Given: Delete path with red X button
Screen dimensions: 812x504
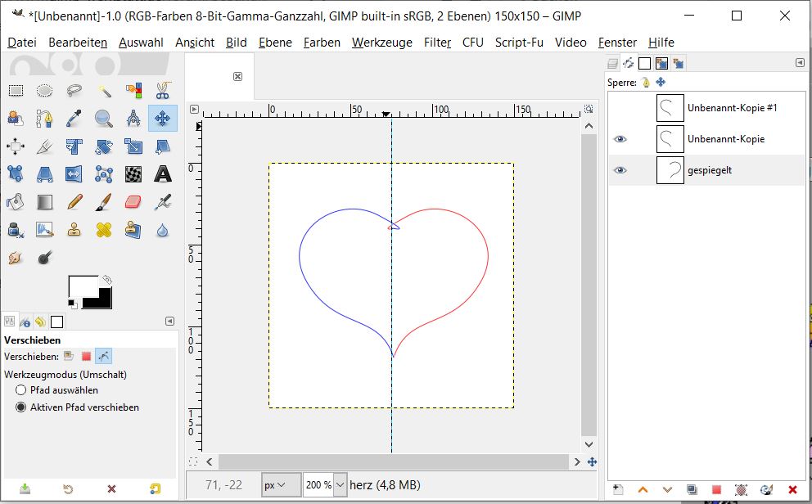Looking at the screenshot, I should (x=792, y=489).
